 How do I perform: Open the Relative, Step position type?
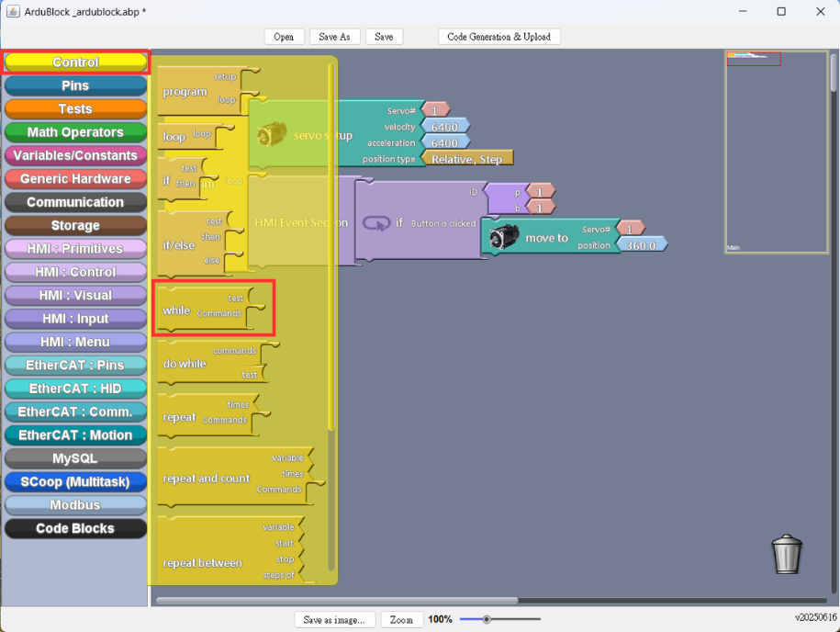[x=467, y=159]
